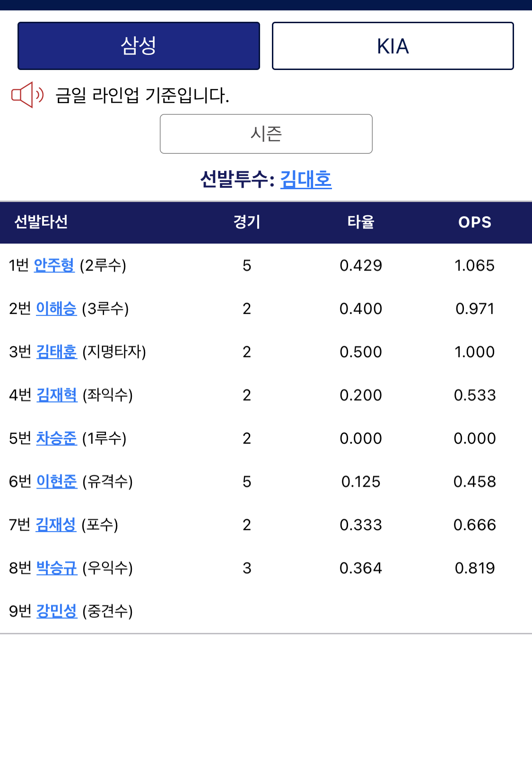
Task: Open leadoff hitter 안주형 player page
Action: (54, 265)
